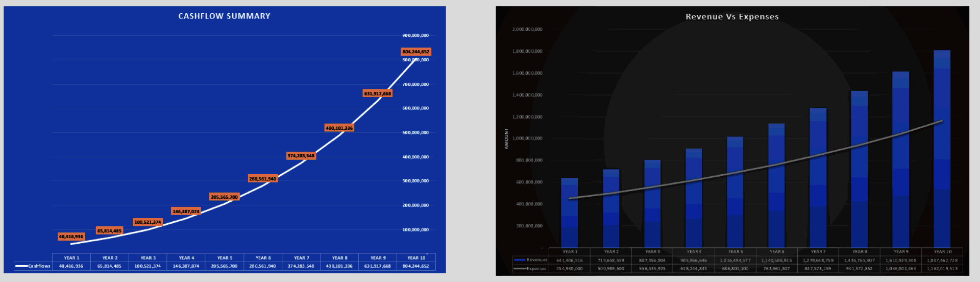Select the YEAR 8 revenue bar
This screenshot has width=980, height=282.
pos(860,169)
